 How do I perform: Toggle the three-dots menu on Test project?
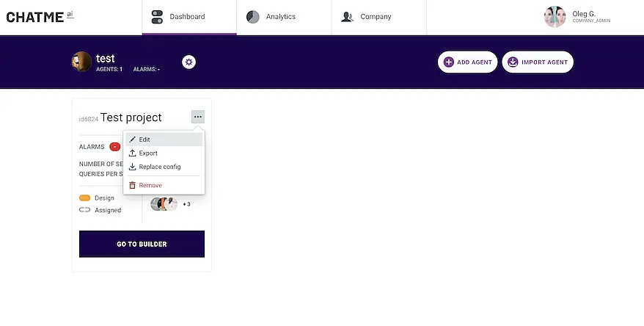tap(198, 117)
